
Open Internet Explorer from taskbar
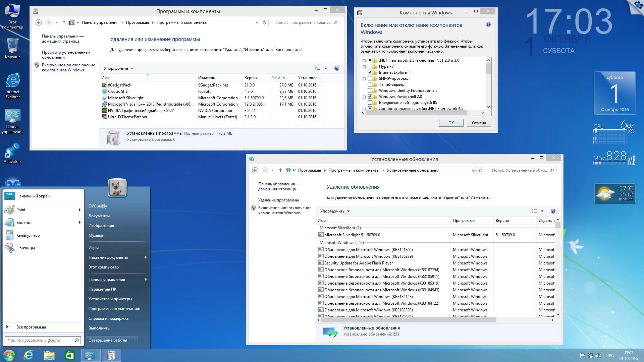click(x=29, y=355)
